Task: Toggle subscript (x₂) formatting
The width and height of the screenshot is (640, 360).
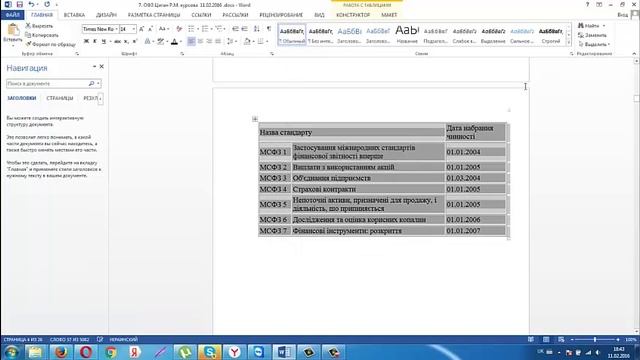Action: [x=126, y=41]
